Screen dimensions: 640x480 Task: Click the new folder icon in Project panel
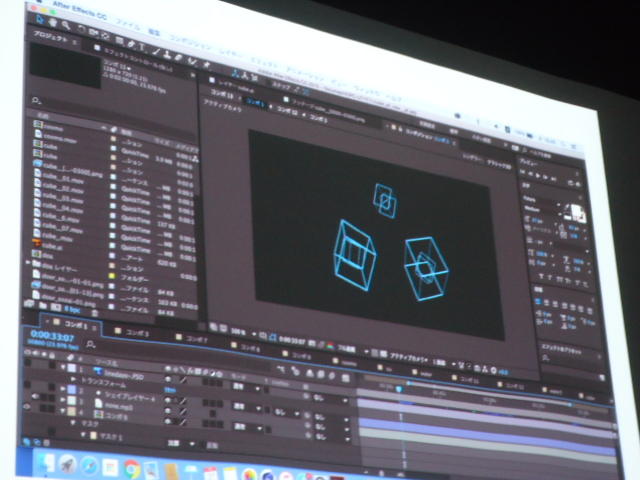[42, 305]
